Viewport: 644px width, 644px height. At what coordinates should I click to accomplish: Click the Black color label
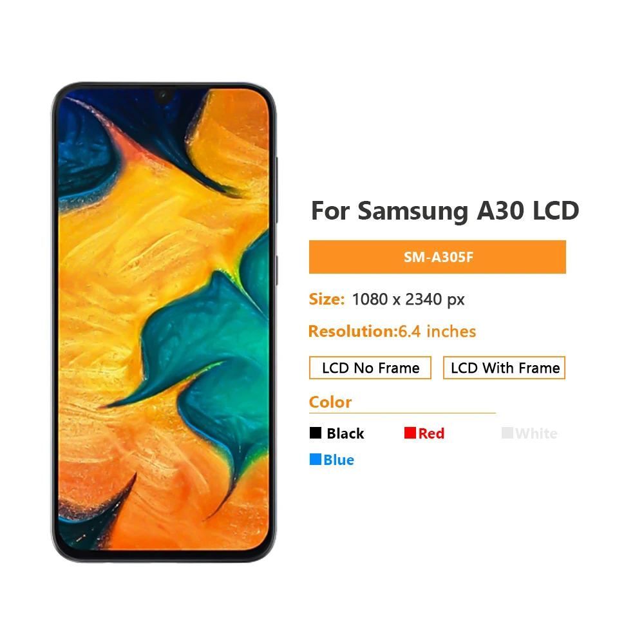point(345,433)
